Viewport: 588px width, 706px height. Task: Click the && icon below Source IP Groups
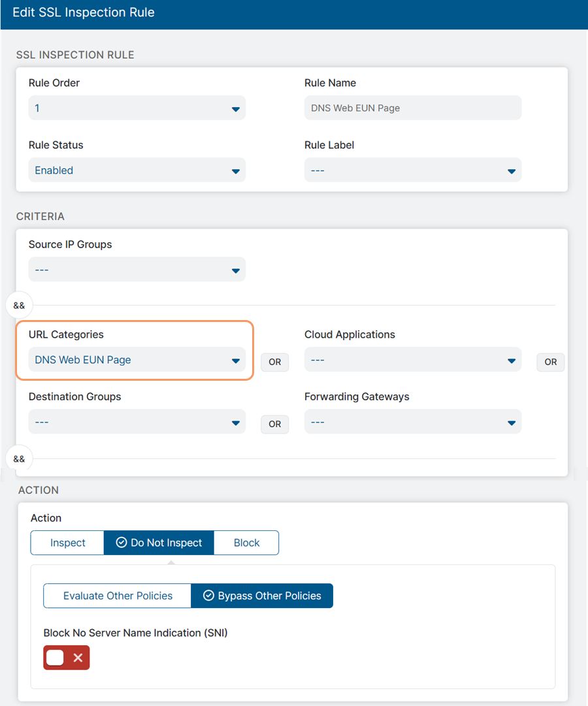[x=19, y=305]
